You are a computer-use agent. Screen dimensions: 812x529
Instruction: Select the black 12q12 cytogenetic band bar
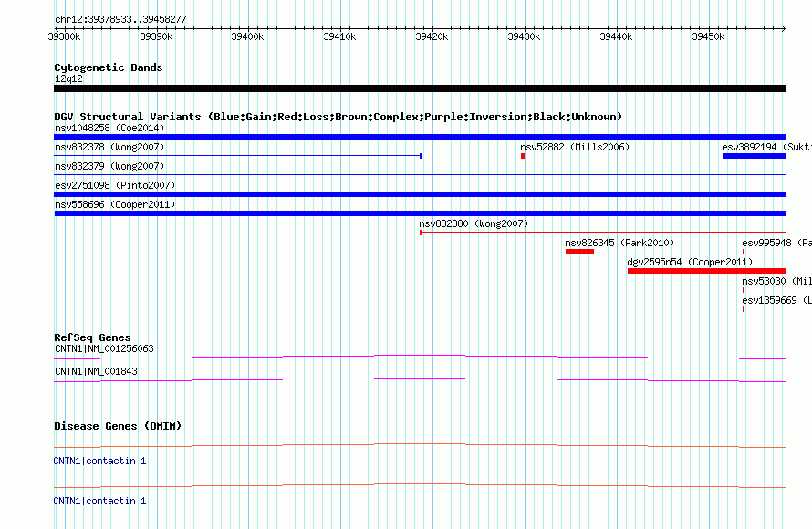(x=420, y=88)
